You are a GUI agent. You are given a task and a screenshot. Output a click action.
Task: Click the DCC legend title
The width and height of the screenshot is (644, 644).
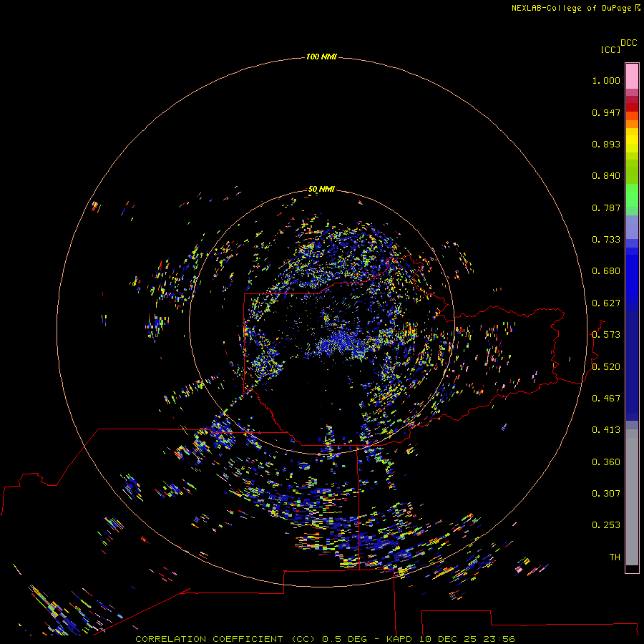[x=628, y=43]
